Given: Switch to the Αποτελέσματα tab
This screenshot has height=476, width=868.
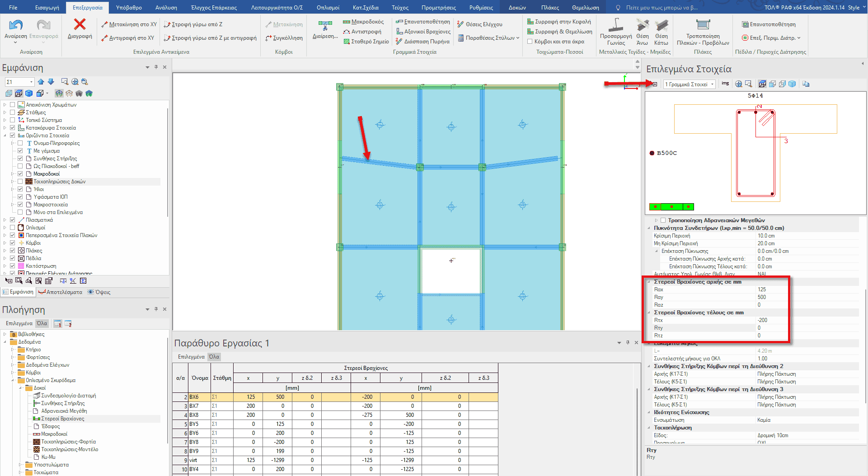Looking at the screenshot, I should (61, 292).
